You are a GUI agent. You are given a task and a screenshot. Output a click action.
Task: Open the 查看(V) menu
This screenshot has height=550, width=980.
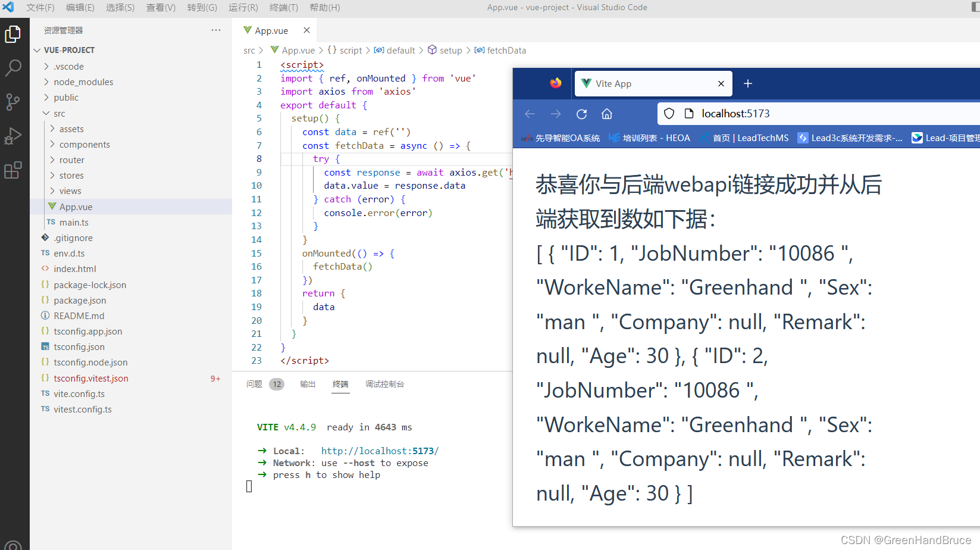pyautogui.click(x=161, y=8)
